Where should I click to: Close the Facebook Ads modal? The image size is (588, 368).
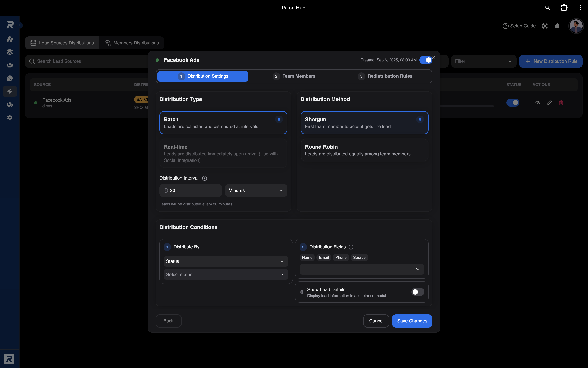tap(434, 57)
